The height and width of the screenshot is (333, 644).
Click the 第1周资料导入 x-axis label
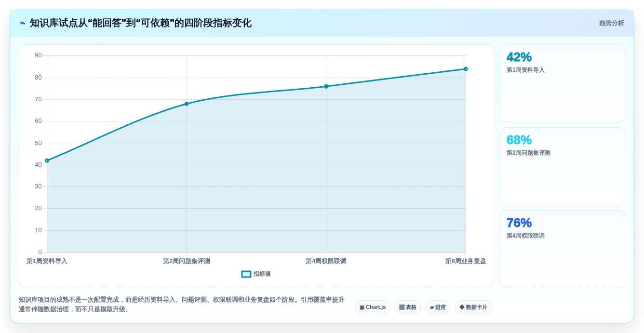pos(47,261)
